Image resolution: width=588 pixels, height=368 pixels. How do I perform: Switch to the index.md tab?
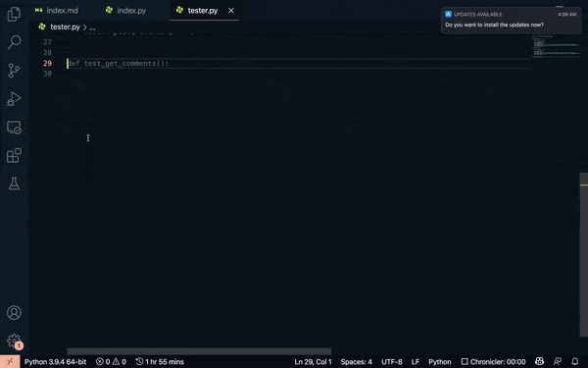click(x=57, y=11)
